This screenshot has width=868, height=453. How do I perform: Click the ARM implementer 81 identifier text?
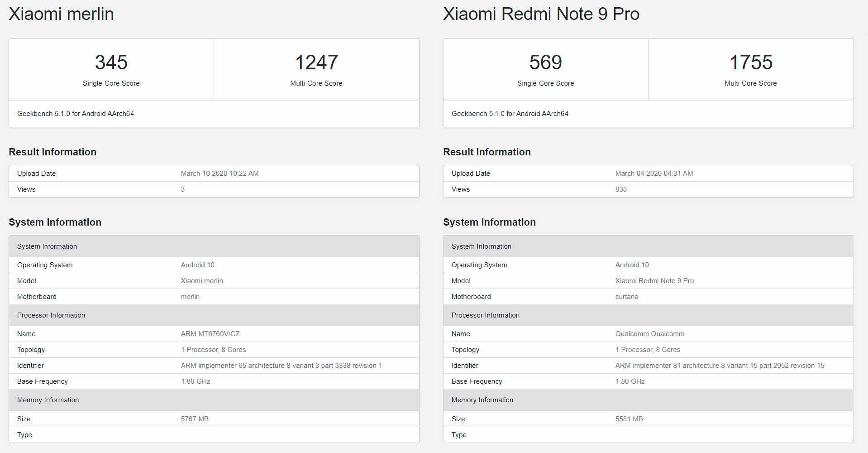coord(720,366)
